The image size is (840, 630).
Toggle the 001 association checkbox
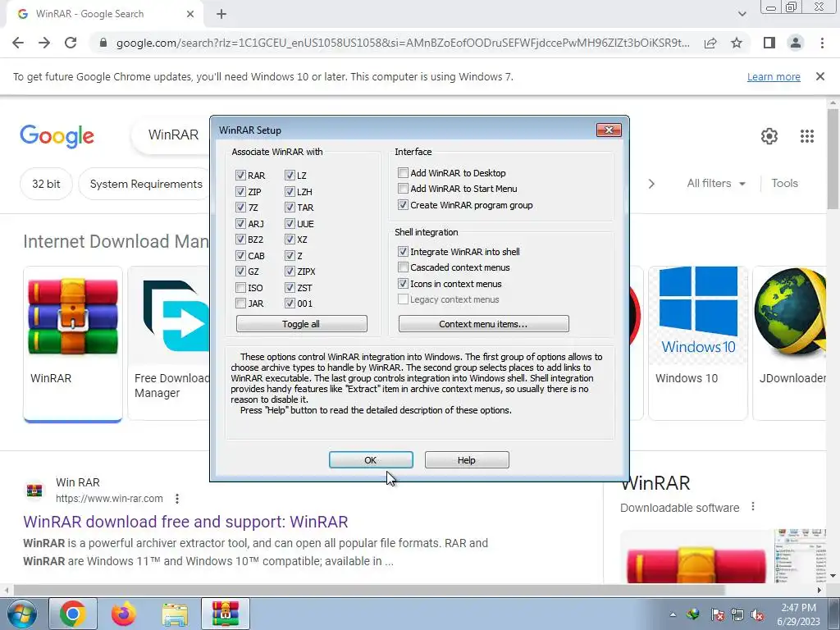click(x=290, y=304)
